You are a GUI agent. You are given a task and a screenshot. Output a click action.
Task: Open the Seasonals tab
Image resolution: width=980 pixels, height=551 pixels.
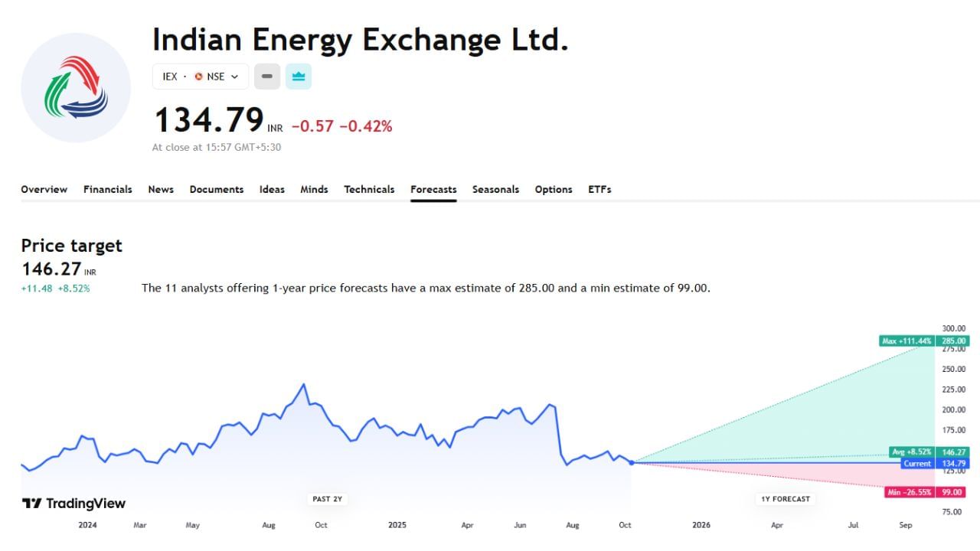[x=495, y=189]
